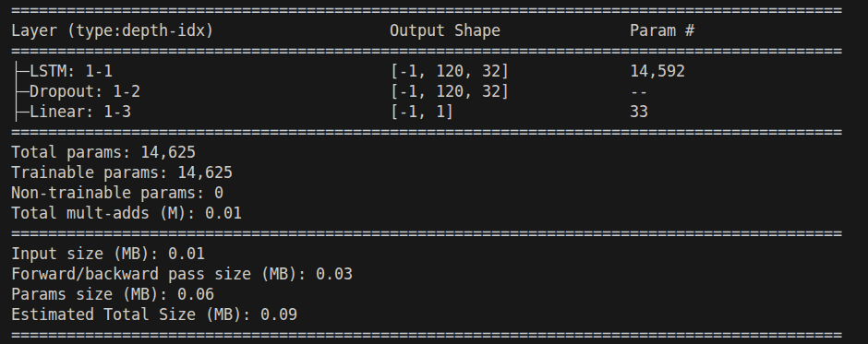The image size is (868, 344).
Task: Click the Estimated Total Size line
Action: point(154,314)
